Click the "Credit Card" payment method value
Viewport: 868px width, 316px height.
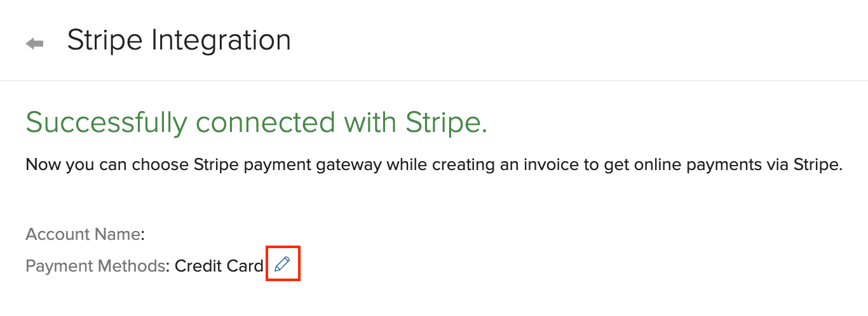[x=219, y=266]
